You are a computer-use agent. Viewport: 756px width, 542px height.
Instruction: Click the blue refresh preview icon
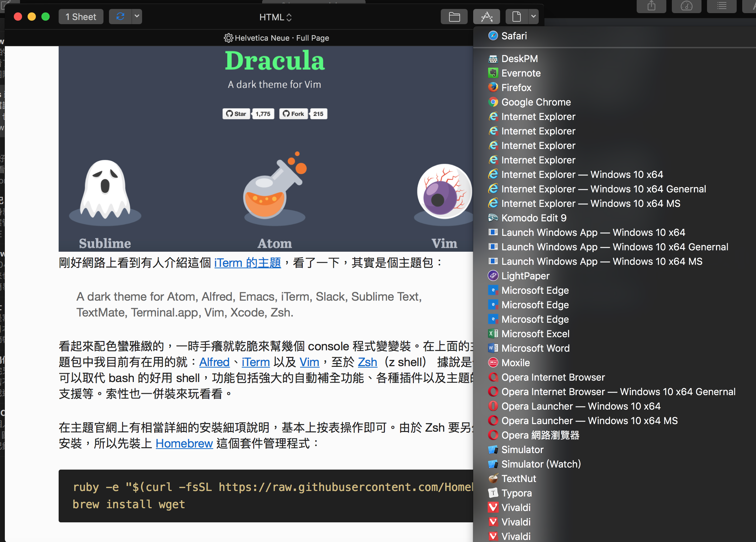tap(120, 17)
